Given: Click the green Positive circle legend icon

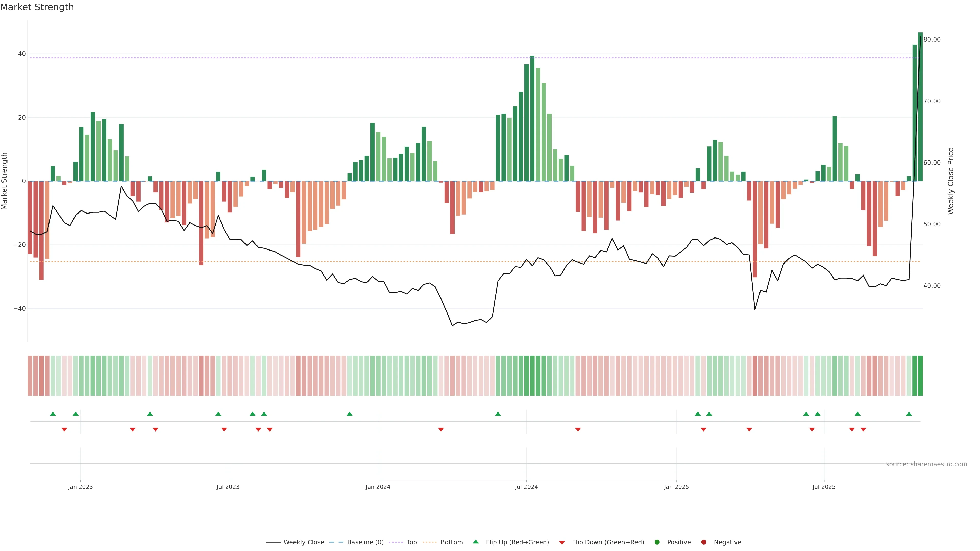Looking at the screenshot, I should (x=657, y=542).
